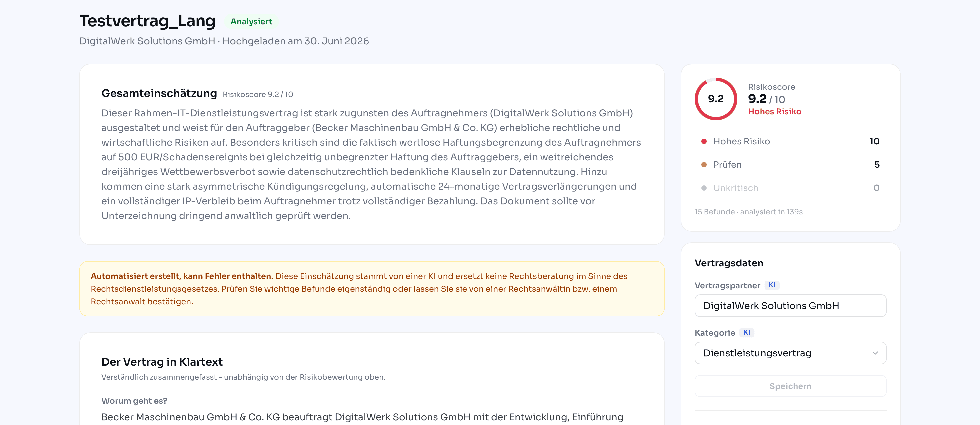
Task: Click the risk score circle showing 9.2
Action: pyautogui.click(x=716, y=99)
